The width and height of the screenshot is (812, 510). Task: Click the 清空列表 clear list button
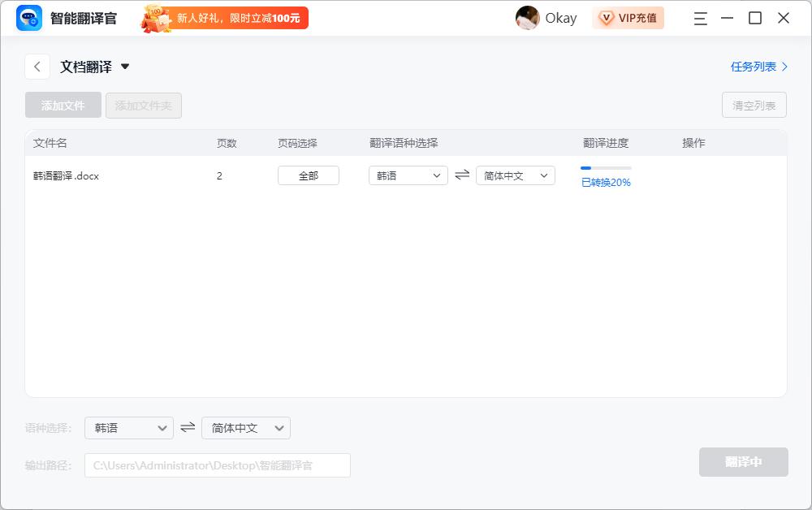[754, 105]
